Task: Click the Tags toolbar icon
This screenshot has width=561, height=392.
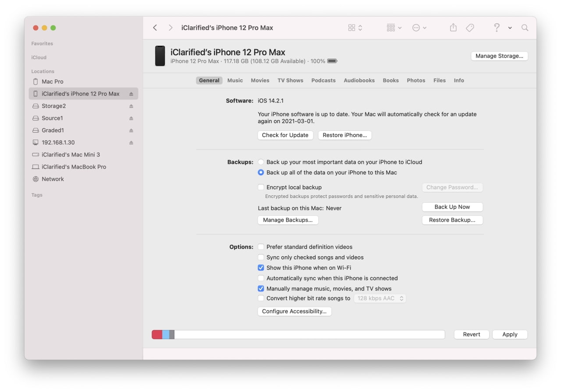Action: (x=470, y=28)
